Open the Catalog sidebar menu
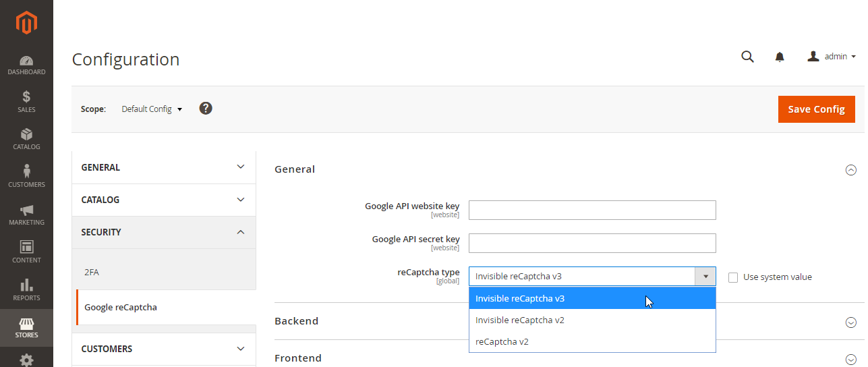The width and height of the screenshot is (868, 367). click(26, 140)
